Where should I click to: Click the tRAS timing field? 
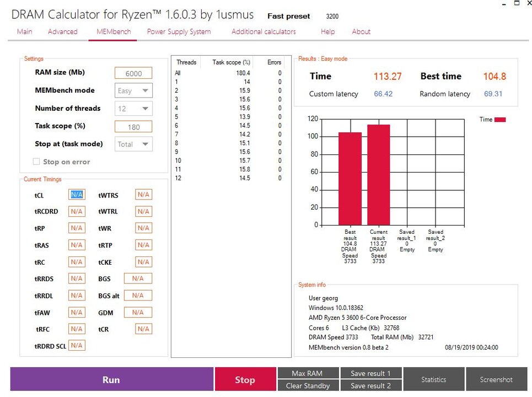[77, 245]
